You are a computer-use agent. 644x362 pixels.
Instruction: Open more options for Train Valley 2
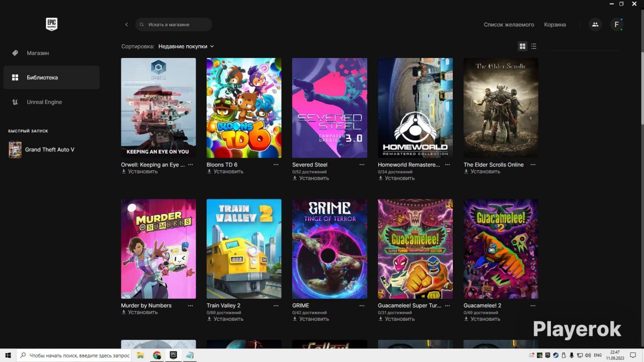point(276,306)
